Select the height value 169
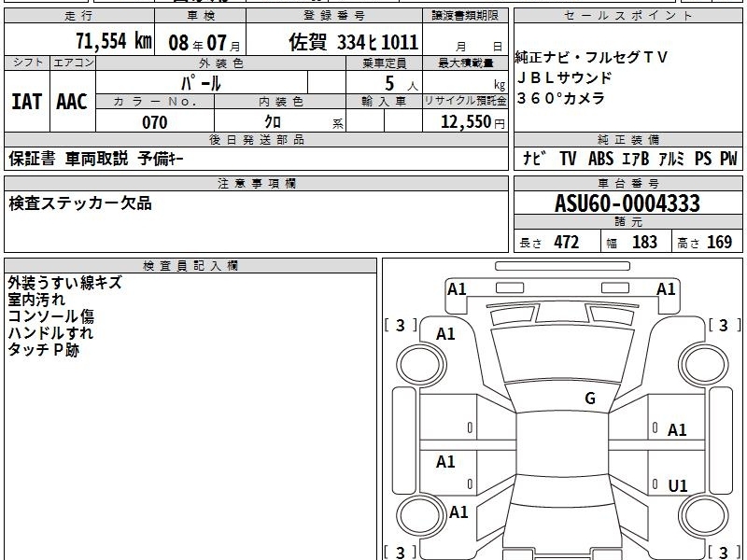The image size is (747, 560). (x=719, y=243)
